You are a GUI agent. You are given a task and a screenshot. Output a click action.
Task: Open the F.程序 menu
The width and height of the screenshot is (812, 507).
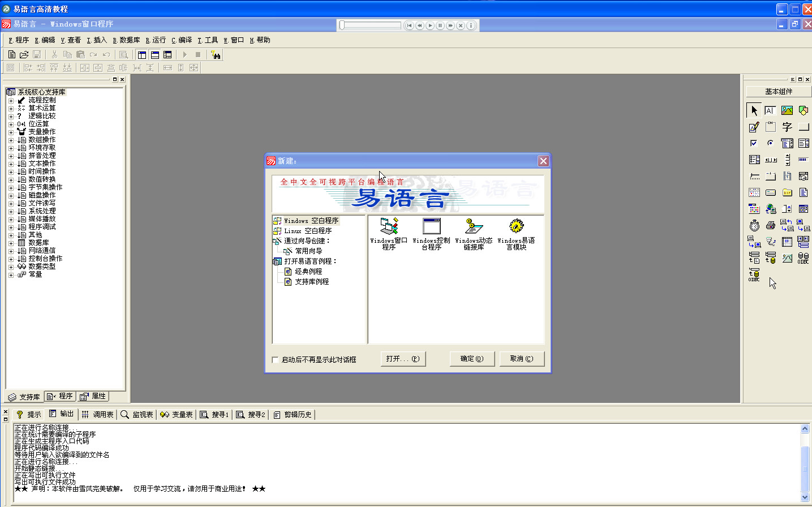tap(19, 40)
